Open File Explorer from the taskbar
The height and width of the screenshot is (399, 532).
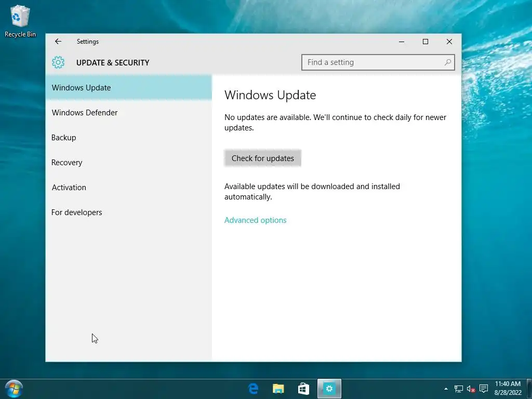(x=278, y=389)
